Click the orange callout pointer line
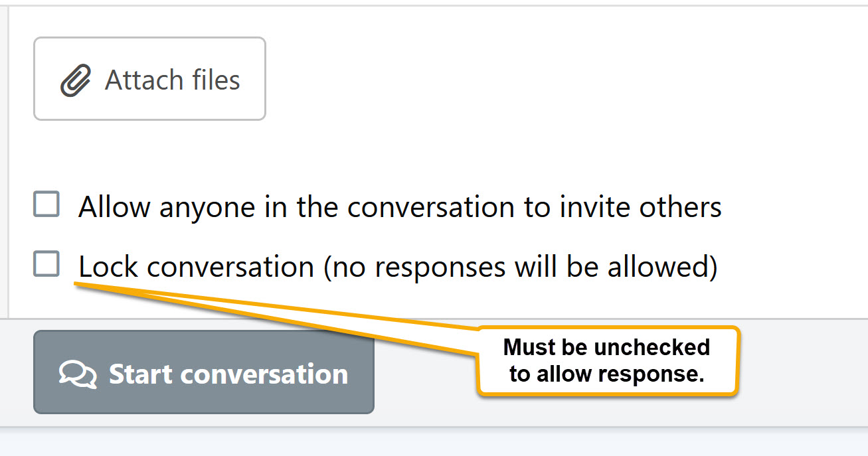This screenshot has width=868, height=456. [279, 310]
